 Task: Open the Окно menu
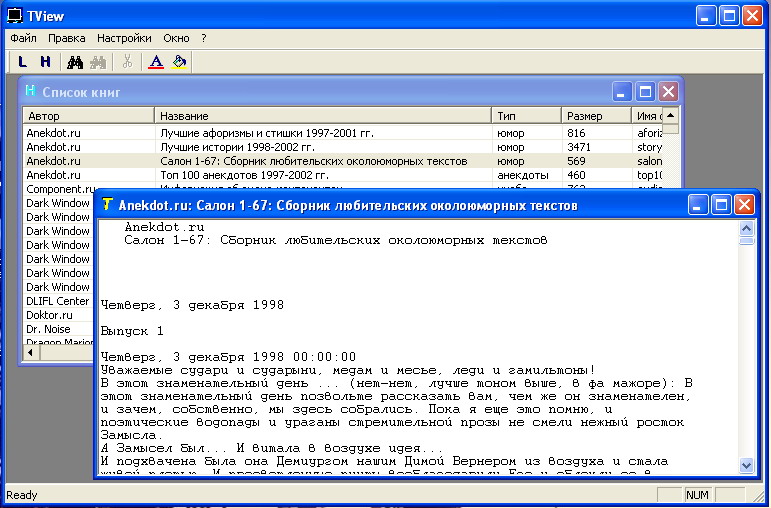tap(176, 38)
